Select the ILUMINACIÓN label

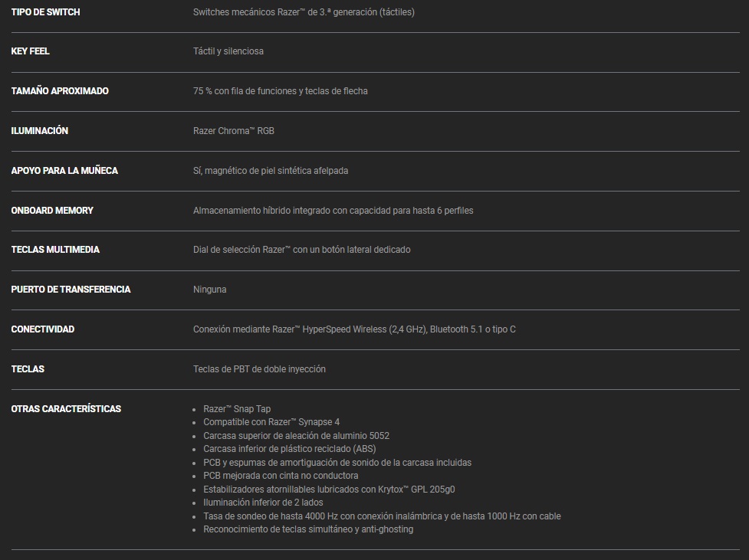coord(39,131)
